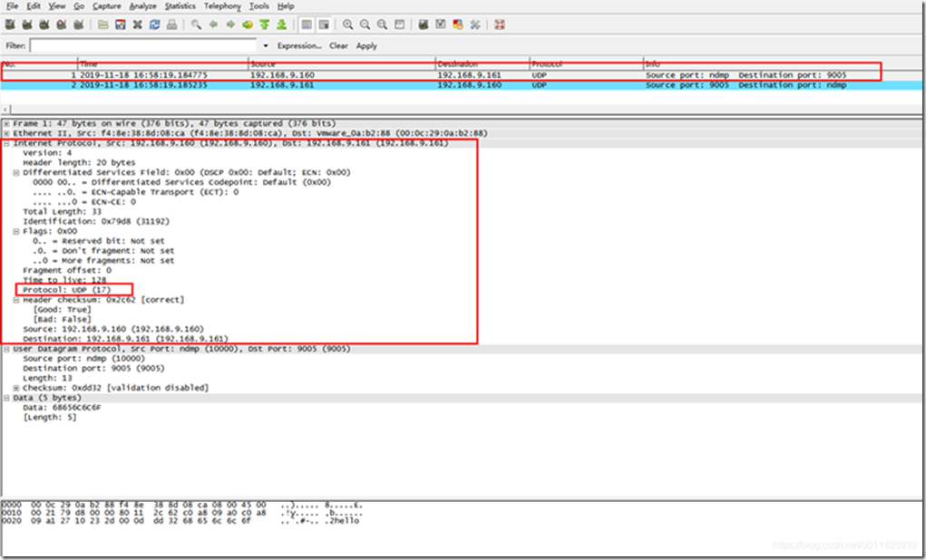
Task: Collapse User Datagram Protocol node
Action: [x=6, y=350]
